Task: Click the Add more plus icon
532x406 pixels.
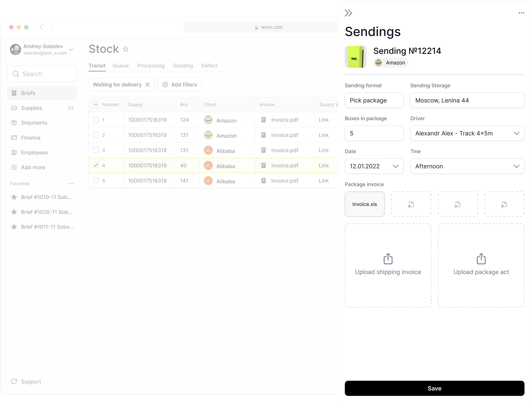Action: pos(14,167)
